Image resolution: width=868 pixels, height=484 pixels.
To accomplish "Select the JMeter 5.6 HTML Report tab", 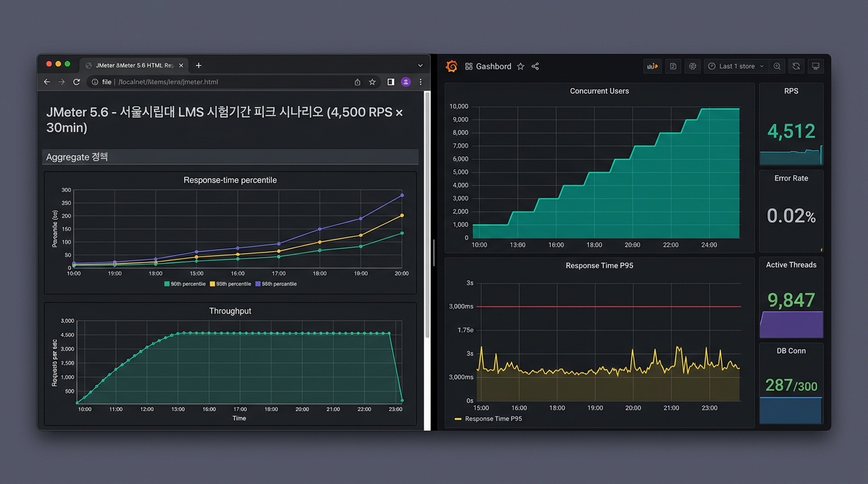I will [x=134, y=66].
